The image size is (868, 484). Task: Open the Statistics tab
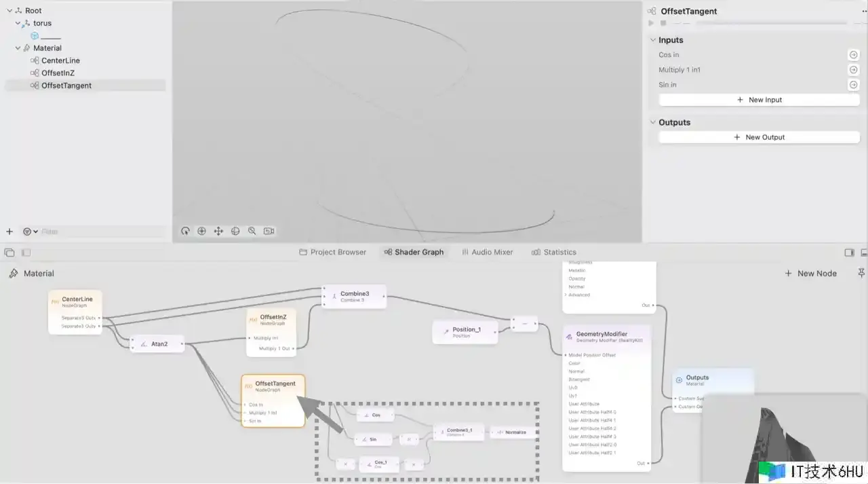click(x=553, y=252)
